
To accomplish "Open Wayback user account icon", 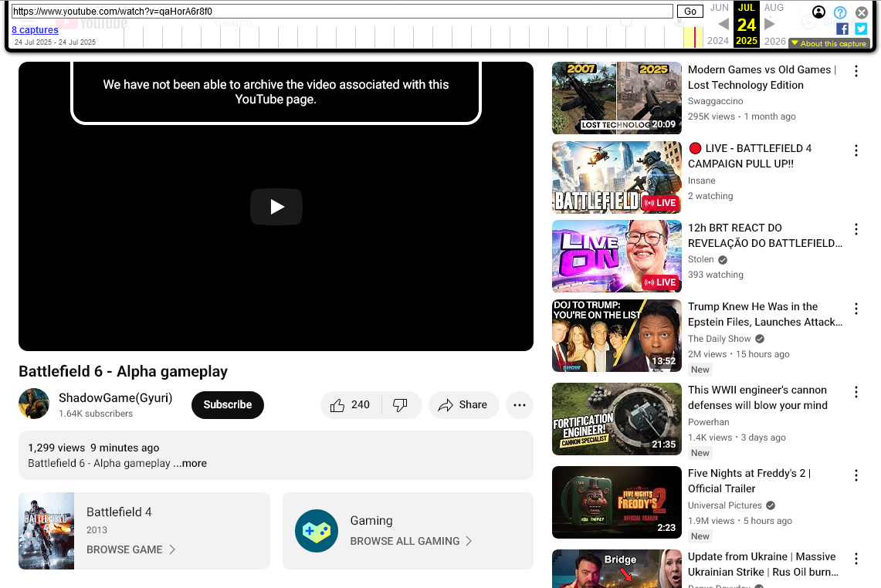I will (x=818, y=12).
